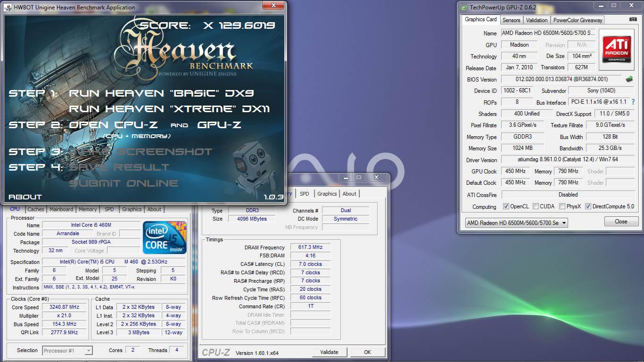Viewport: 644px width, 362px height.
Task: Click the Channels # Dual value
Action: pyautogui.click(x=346, y=210)
